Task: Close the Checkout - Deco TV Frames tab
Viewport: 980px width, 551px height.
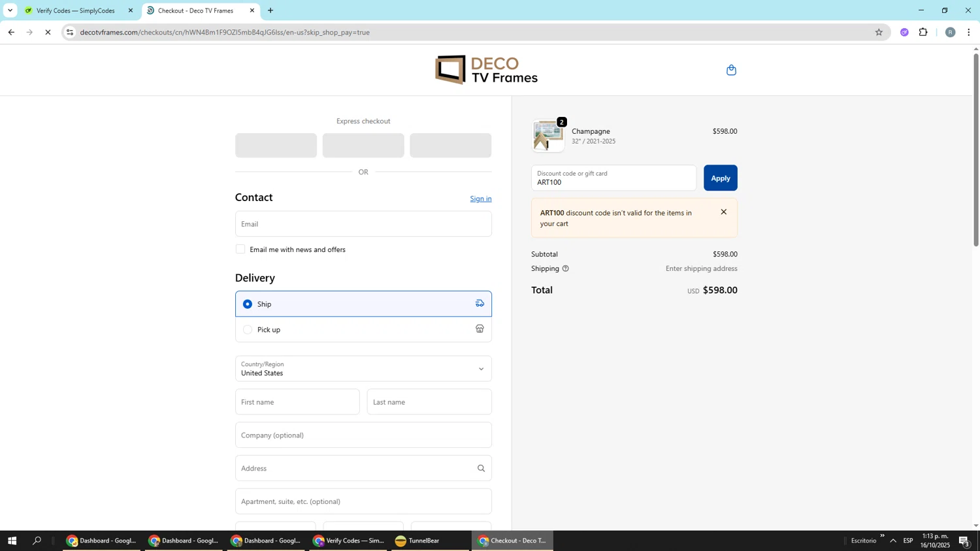Action: [252, 10]
